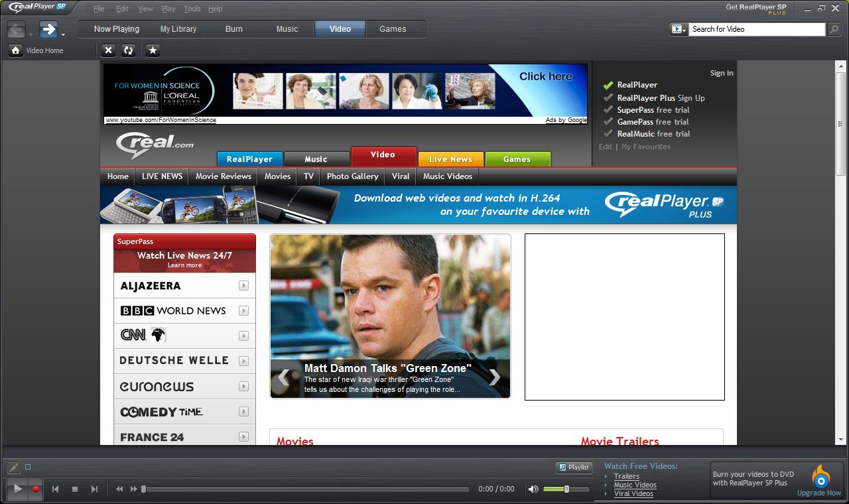This screenshot has height=504, width=849.
Task: Fast forward with the double right arrows
Action: click(133, 489)
